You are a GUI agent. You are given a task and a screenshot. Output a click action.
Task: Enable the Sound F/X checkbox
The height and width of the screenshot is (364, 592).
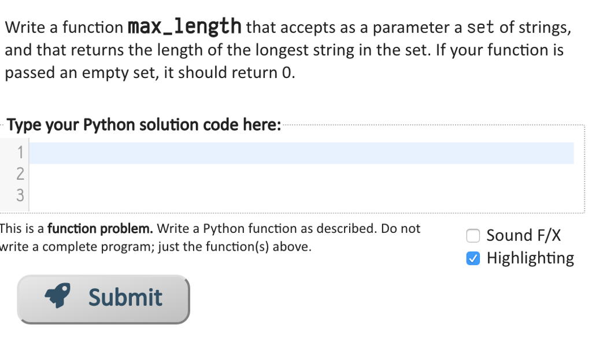pos(473,236)
